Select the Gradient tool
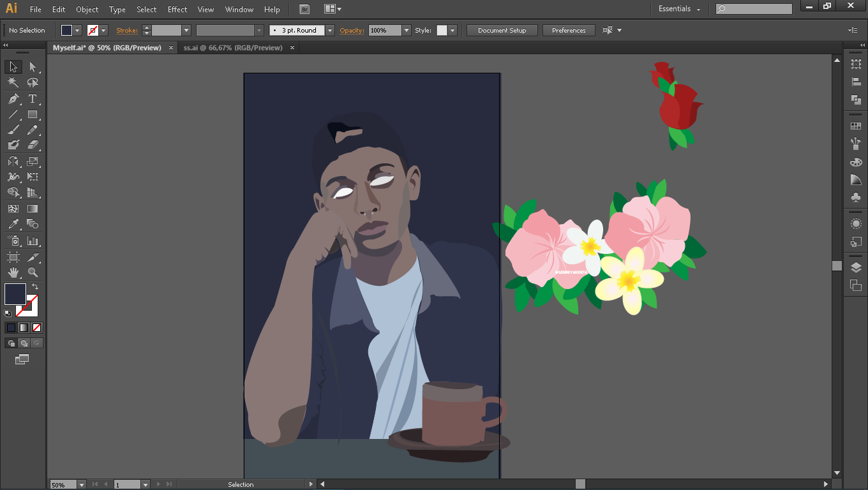Viewport: 868px width, 490px height. (33, 209)
